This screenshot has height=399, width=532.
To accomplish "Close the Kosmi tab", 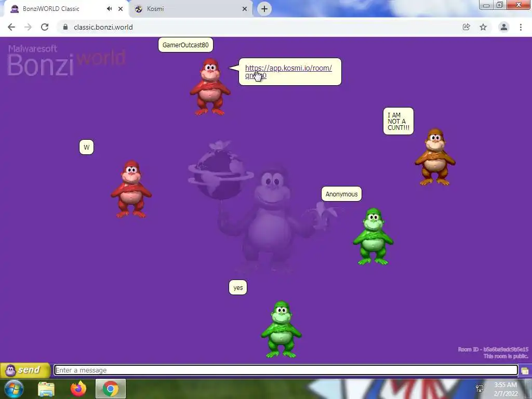I will coord(245,9).
